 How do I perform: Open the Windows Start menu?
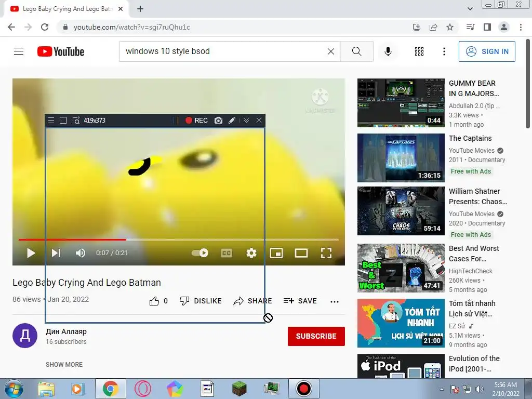point(14,389)
